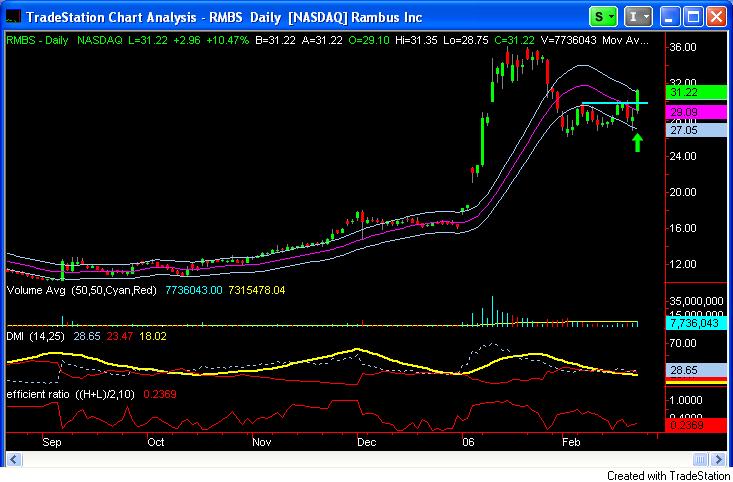Click the left scroll arrow of horizontal scrollbar

pyautogui.click(x=14, y=458)
